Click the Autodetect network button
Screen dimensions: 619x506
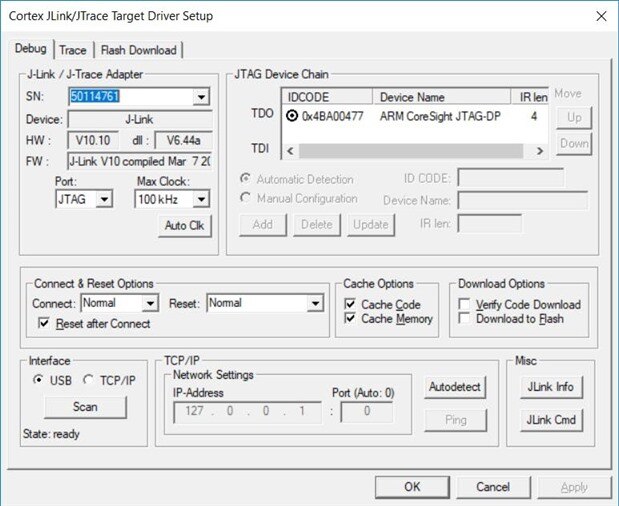click(x=454, y=386)
